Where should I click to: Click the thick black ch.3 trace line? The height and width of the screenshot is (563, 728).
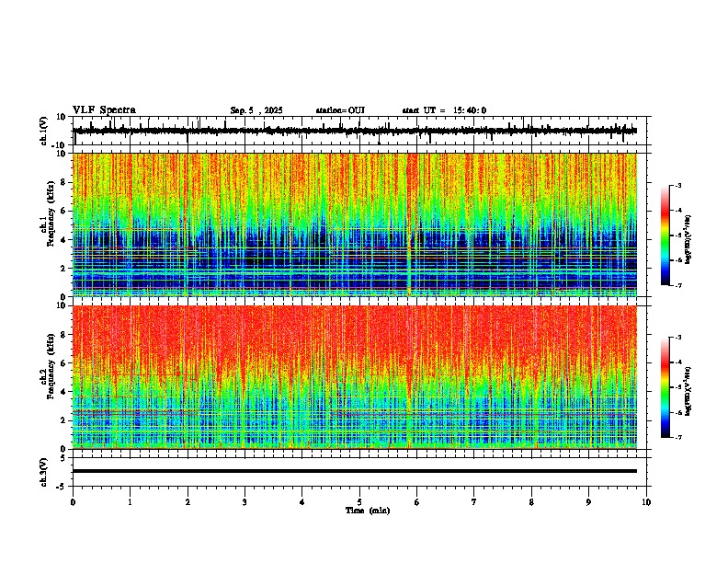pyautogui.click(x=355, y=471)
